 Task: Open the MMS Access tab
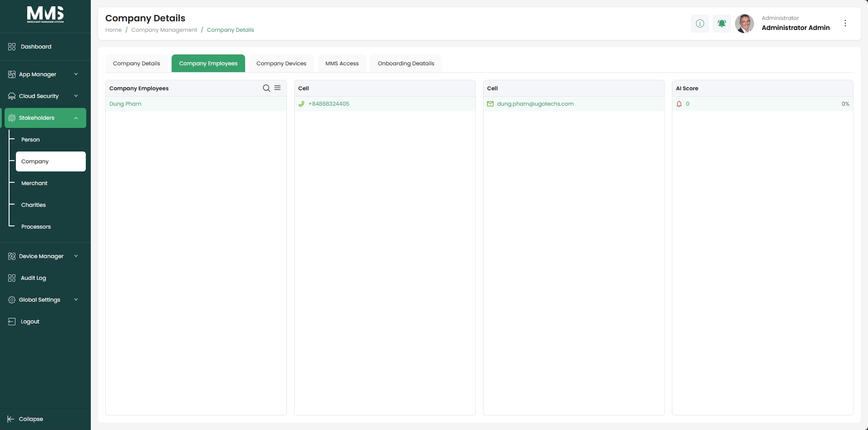point(342,64)
